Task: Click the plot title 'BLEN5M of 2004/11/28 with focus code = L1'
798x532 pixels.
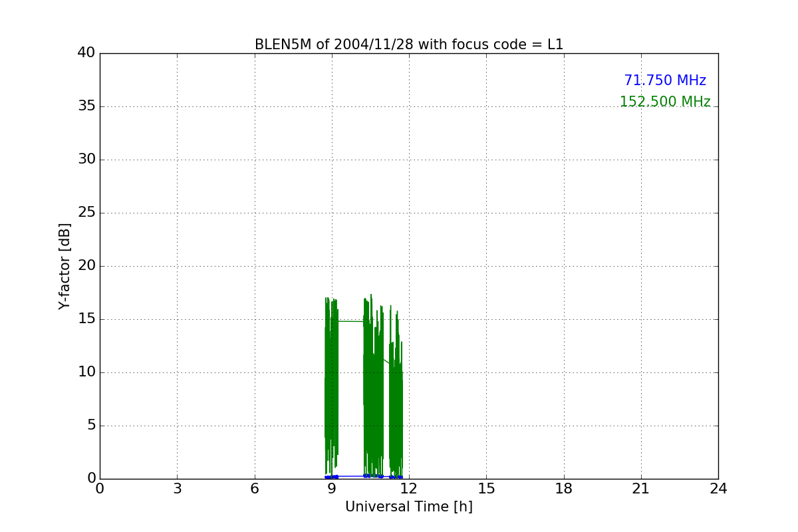Action: coord(409,45)
